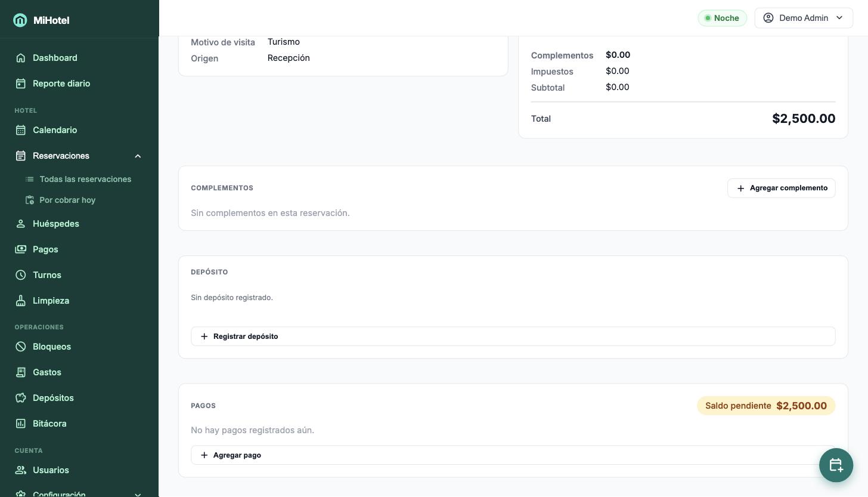Click the MiHotel logo icon
The height and width of the screenshot is (497, 868).
tap(20, 20)
